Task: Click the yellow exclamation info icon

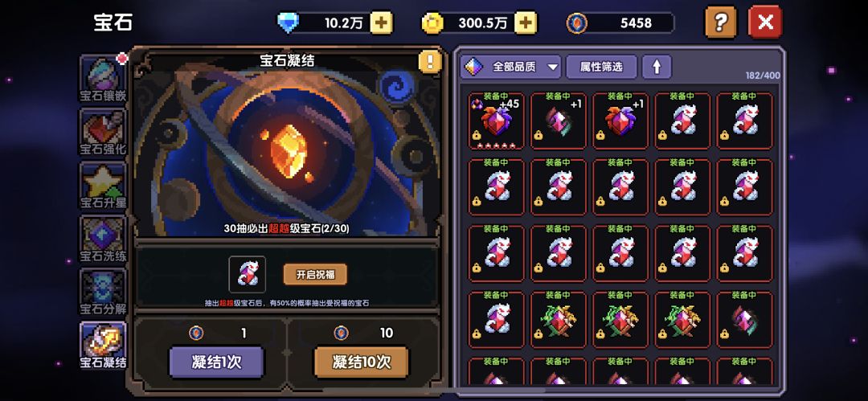Action: click(430, 62)
